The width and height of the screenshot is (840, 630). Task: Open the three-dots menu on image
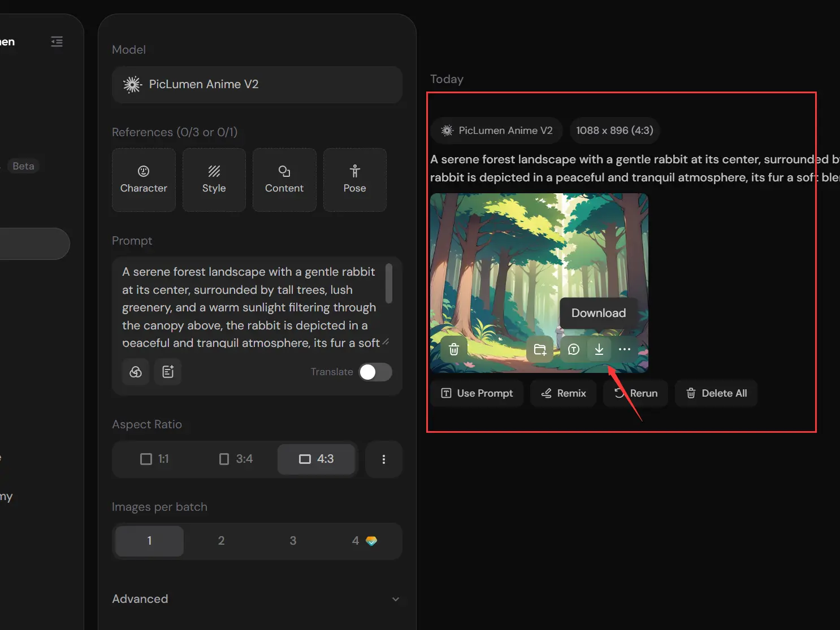pos(624,349)
